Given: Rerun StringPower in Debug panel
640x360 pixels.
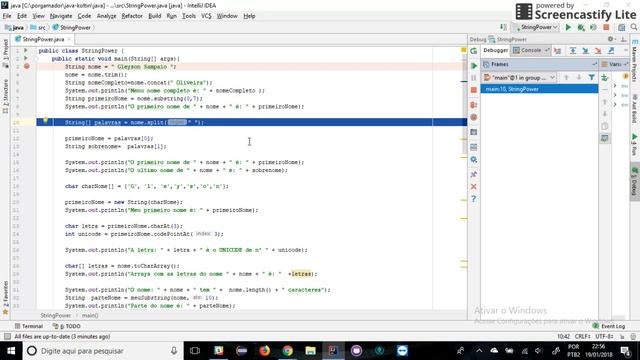Looking at the screenshot, I should coord(473,51).
